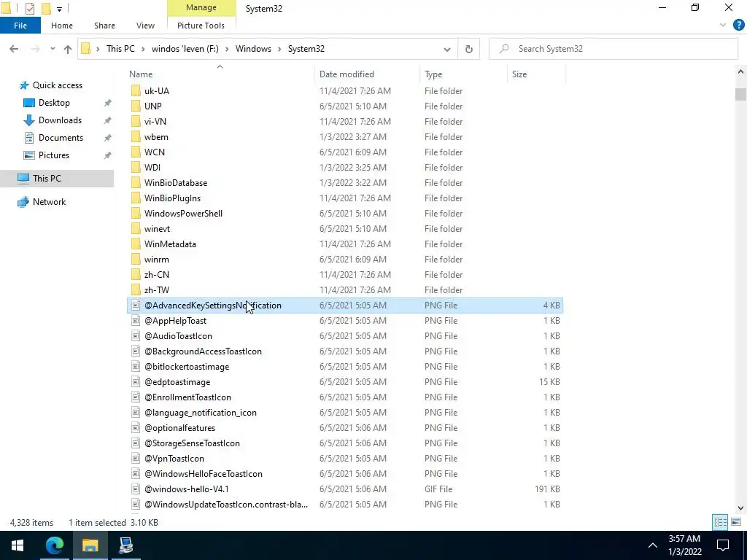747x560 pixels.
Task: Expand the ribbon with the chevron
Action: [x=723, y=26]
